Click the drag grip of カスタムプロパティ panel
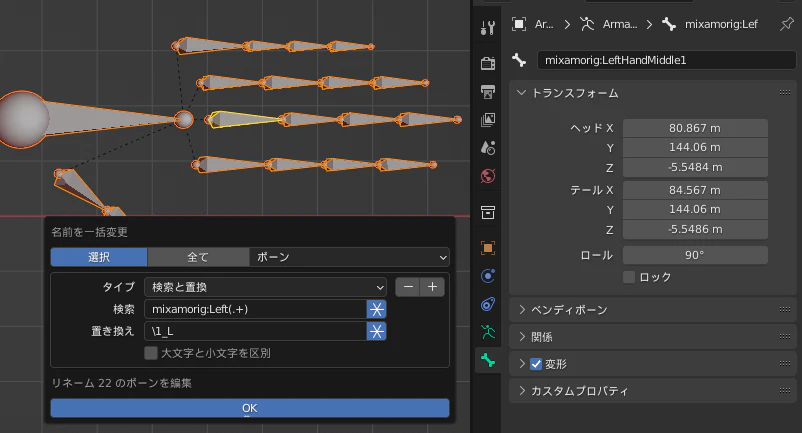Screen dimensions: 802x433 click(x=785, y=391)
